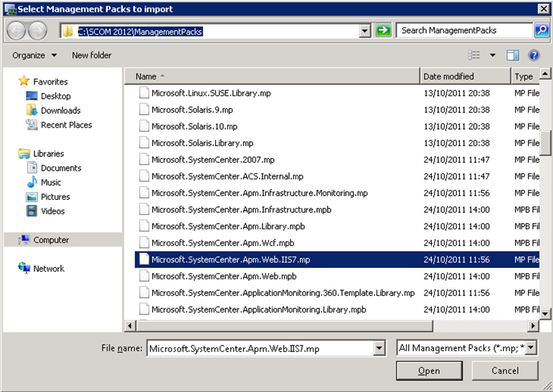Click the File name input field
Image resolution: width=553 pixels, height=392 pixels.
point(260,348)
